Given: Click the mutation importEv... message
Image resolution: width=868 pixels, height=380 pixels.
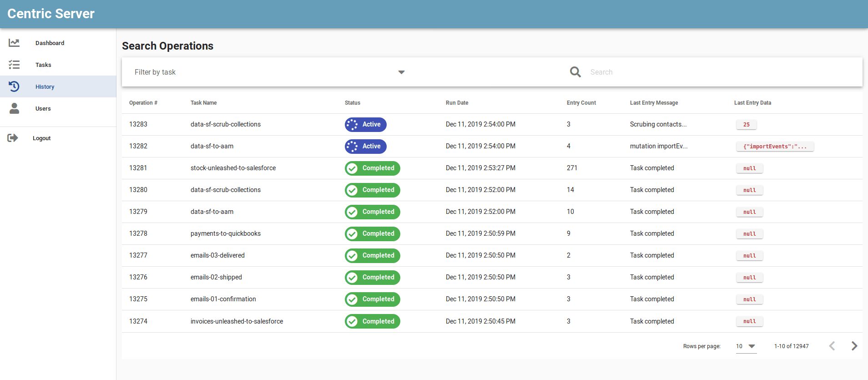Looking at the screenshot, I should pos(659,146).
